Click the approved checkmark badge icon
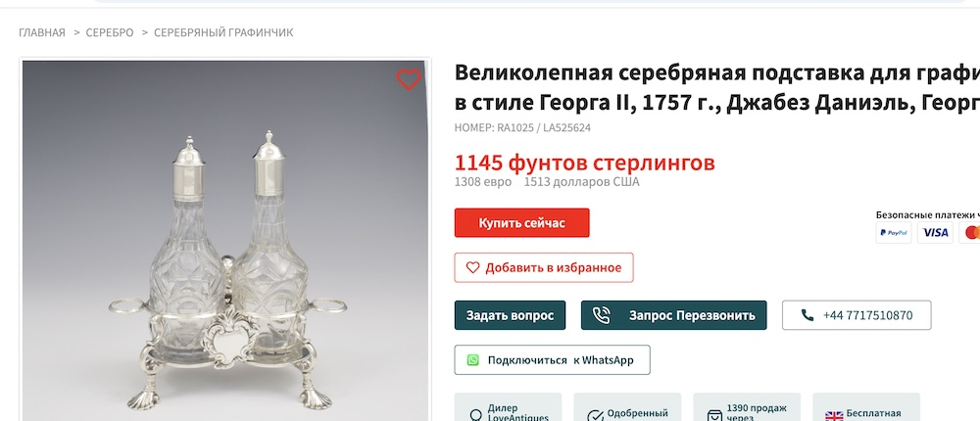The width and height of the screenshot is (980, 421). (x=595, y=415)
